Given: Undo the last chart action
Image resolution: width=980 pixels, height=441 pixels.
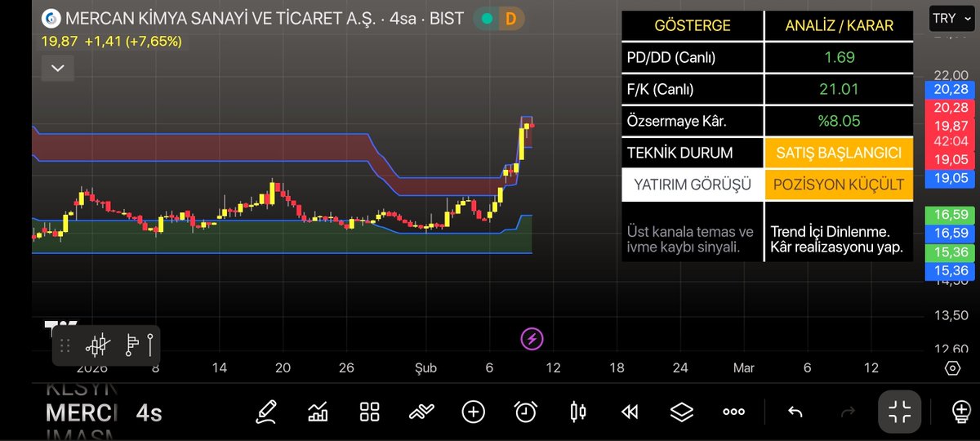Looking at the screenshot, I should pos(795,412).
